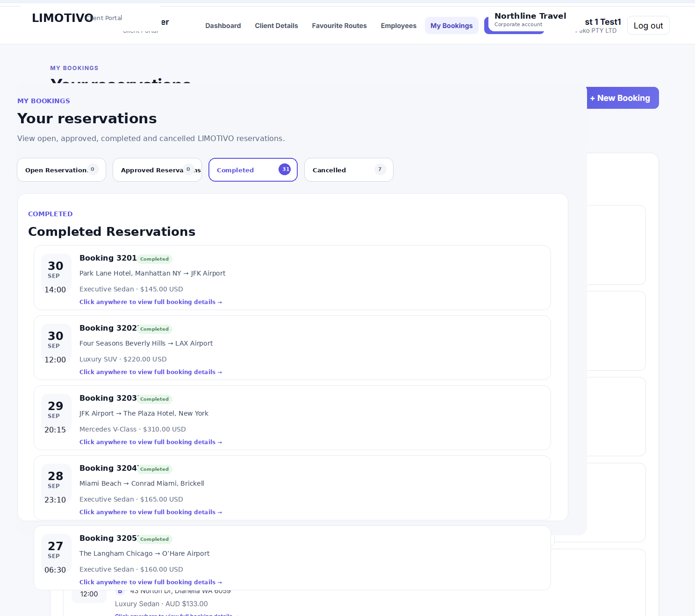Open the Employees nav item
This screenshot has height=616, width=695.
(x=398, y=26)
